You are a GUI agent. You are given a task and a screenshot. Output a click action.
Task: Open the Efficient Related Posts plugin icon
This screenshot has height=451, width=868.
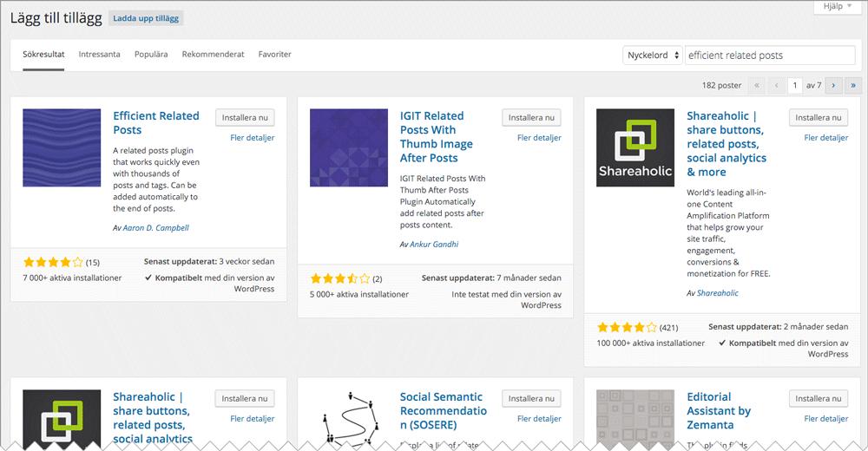[62, 147]
